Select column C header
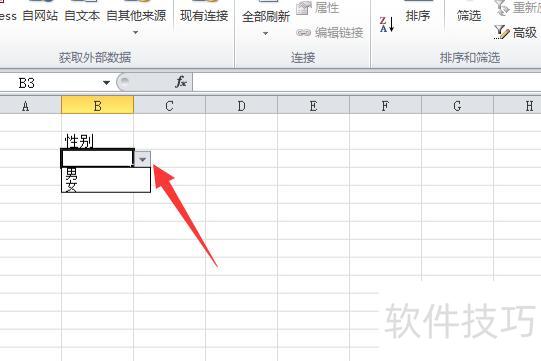The height and width of the screenshot is (361, 541). [x=169, y=106]
